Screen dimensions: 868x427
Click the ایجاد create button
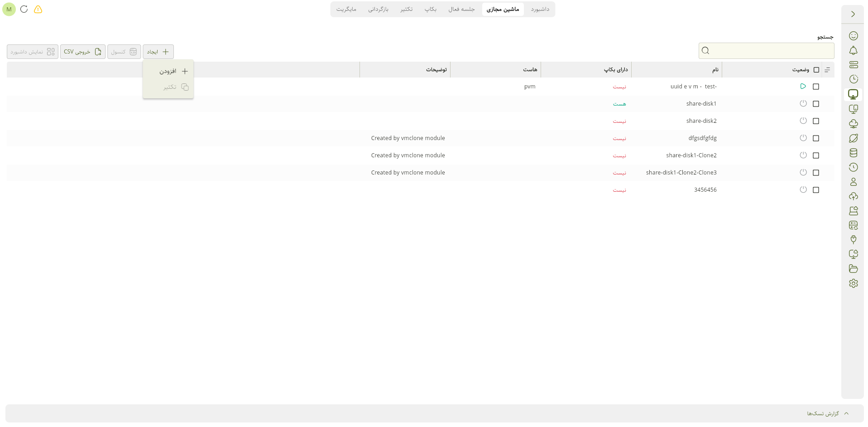coord(158,52)
